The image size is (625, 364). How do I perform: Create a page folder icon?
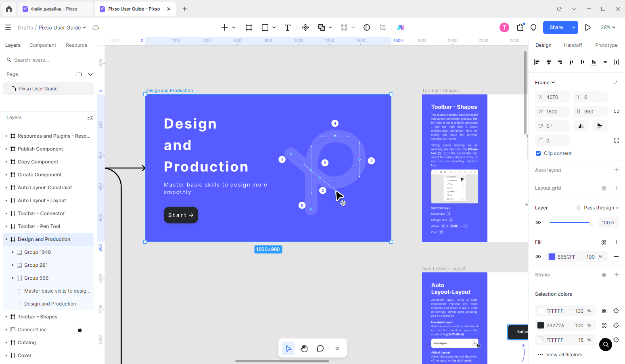point(79,74)
